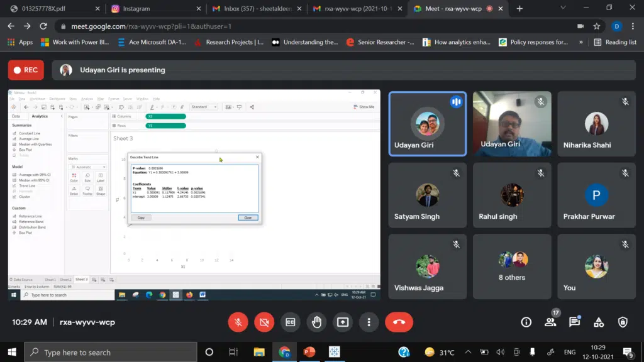Screen dimensions: 644x362
Task: Raise your hand in the meeting
Action: pyautogui.click(x=317, y=322)
